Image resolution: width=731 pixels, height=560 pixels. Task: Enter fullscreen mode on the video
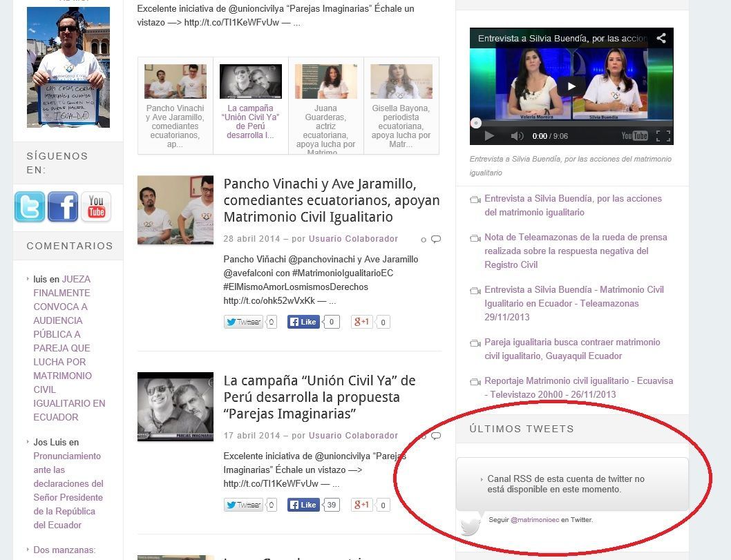point(663,135)
